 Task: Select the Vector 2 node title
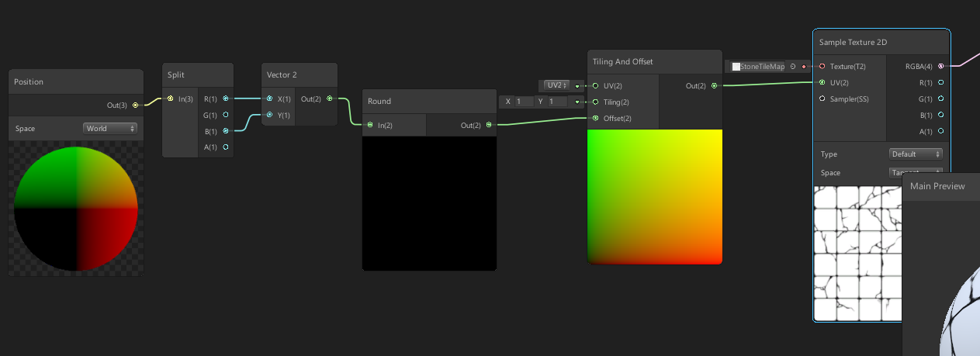(282, 75)
